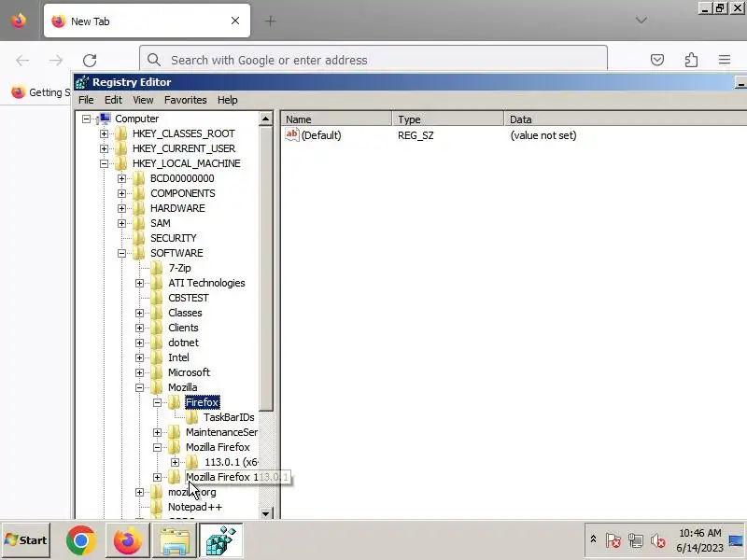Expand HKEY_CURRENT_USER
Screen dimensions: 747x560
pos(104,148)
